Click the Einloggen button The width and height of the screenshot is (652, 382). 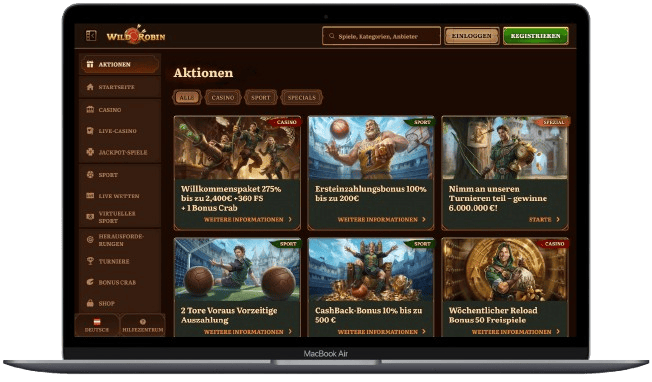[472, 36]
